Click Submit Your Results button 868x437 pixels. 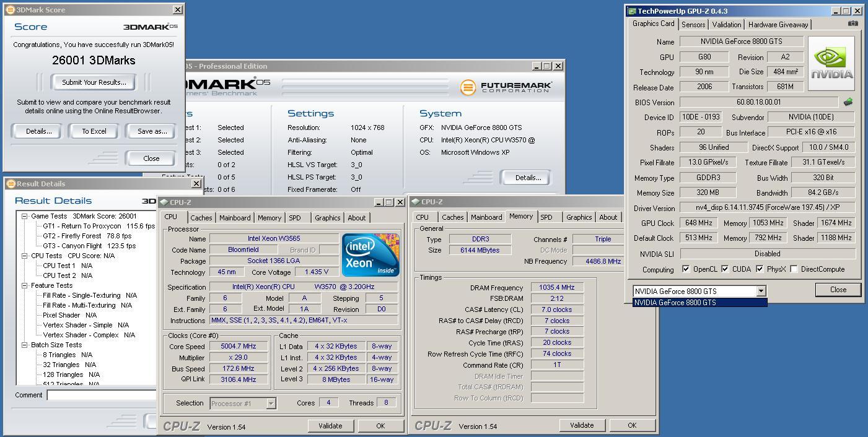point(94,82)
